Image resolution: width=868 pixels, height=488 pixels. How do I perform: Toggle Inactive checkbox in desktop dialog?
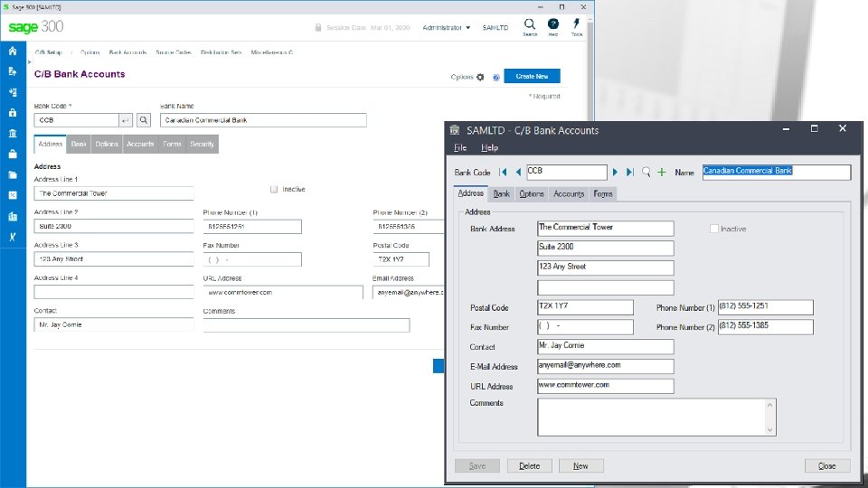point(714,229)
